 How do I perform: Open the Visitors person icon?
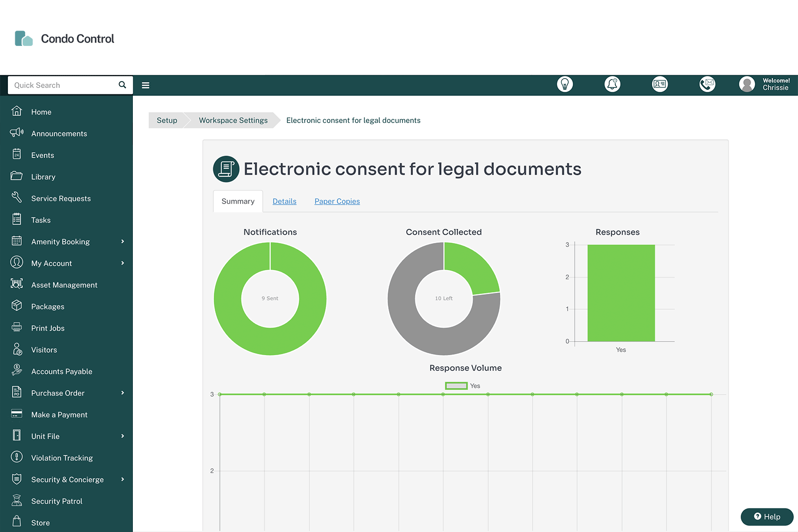(x=17, y=349)
